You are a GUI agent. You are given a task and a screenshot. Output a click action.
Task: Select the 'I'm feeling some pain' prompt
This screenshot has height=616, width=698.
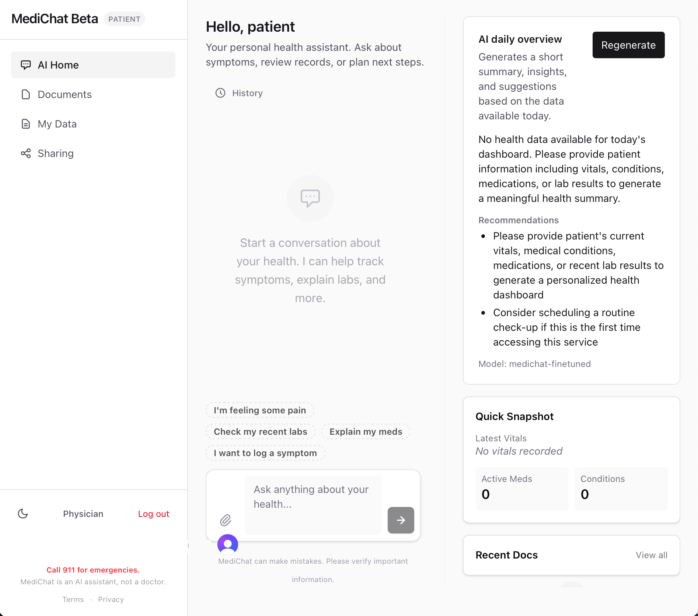pyautogui.click(x=260, y=410)
